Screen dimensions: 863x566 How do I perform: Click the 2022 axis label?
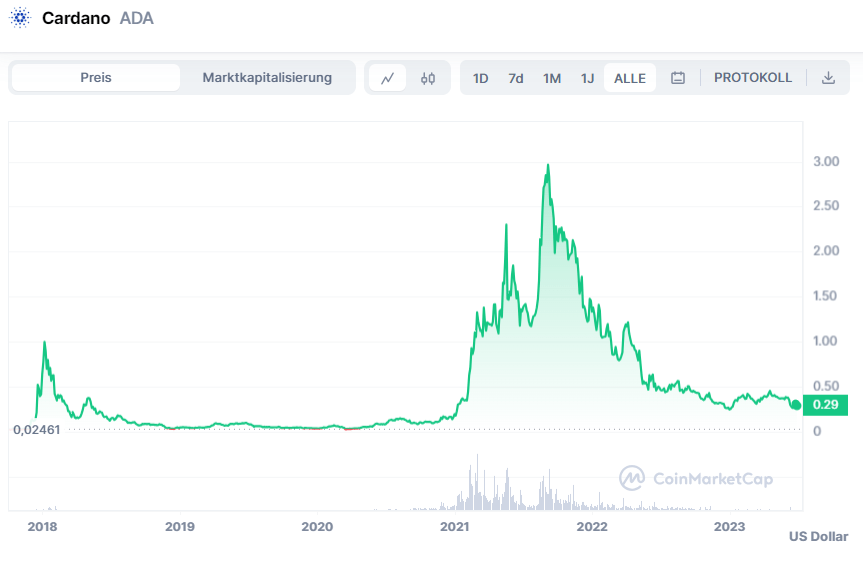coord(592,527)
